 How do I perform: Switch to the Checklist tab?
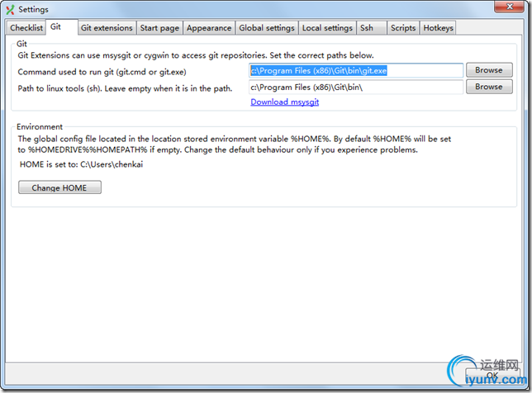point(26,28)
